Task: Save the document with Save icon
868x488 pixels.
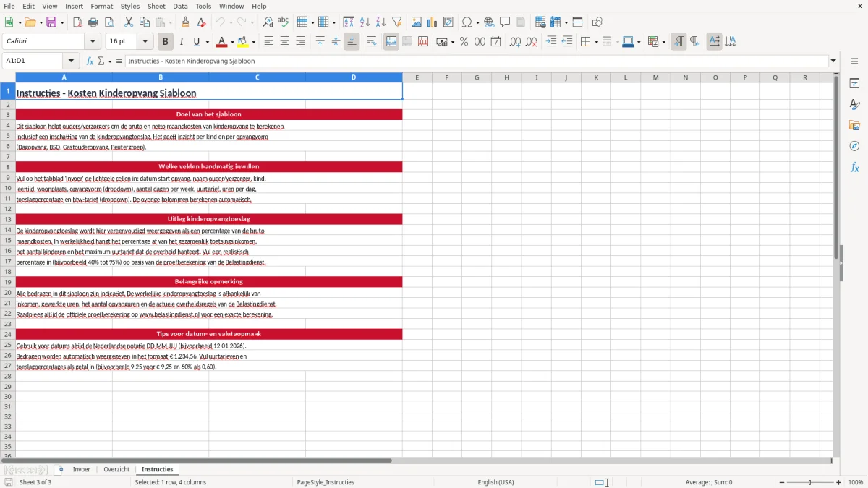Action: [51, 22]
